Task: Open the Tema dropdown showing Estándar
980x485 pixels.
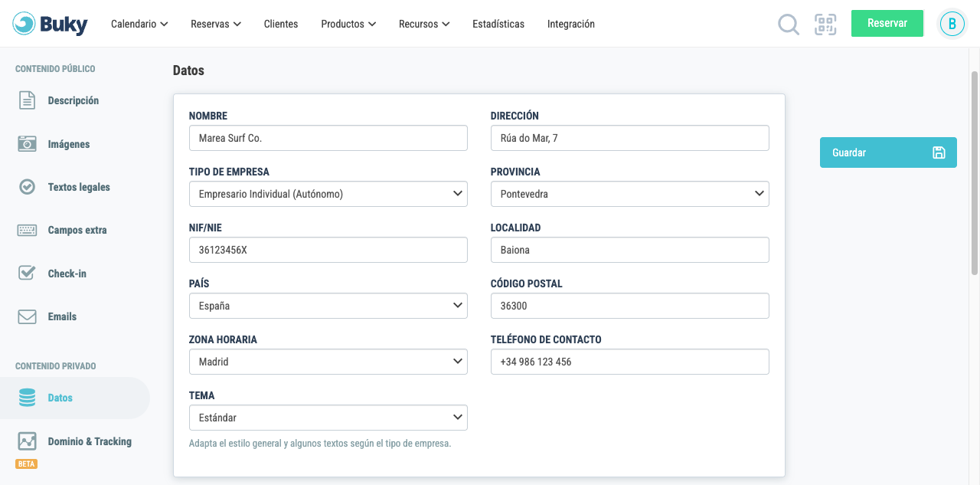Action: click(328, 418)
